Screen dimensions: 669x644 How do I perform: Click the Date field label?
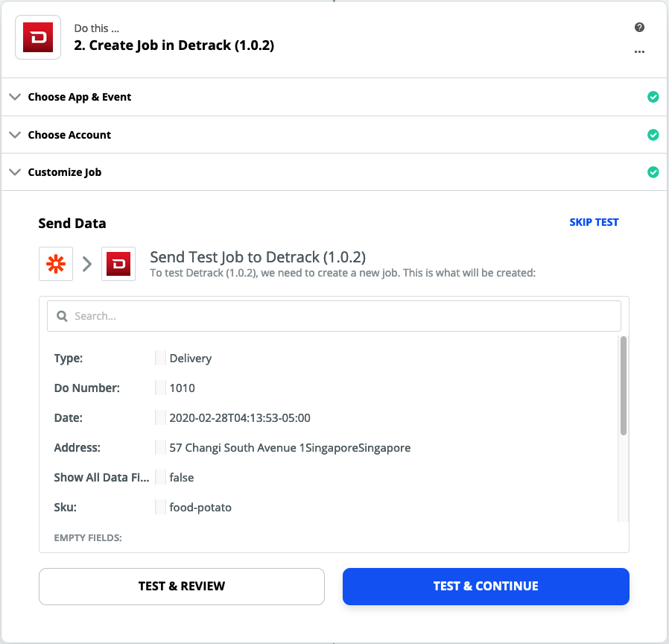(x=69, y=417)
